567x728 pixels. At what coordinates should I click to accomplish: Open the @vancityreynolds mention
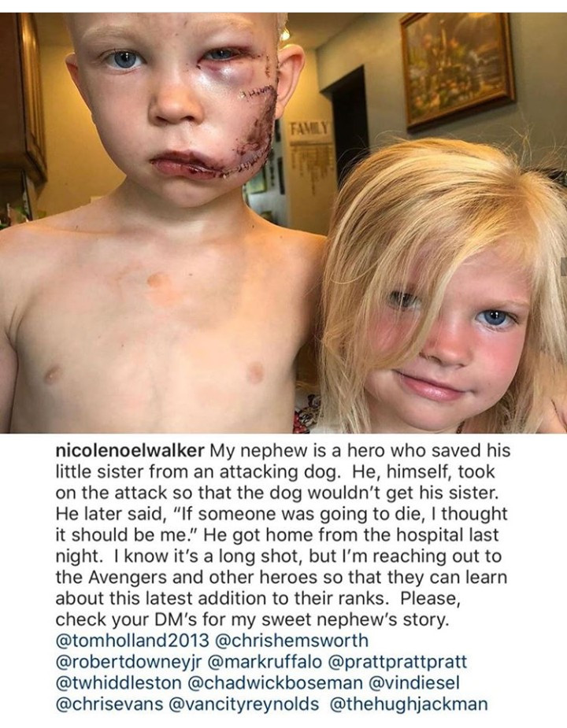246,704
